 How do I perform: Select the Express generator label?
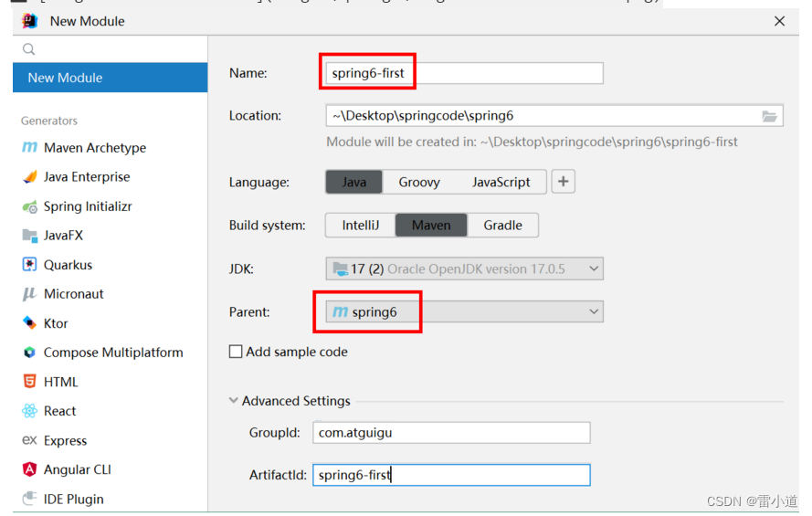coord(65,440)
